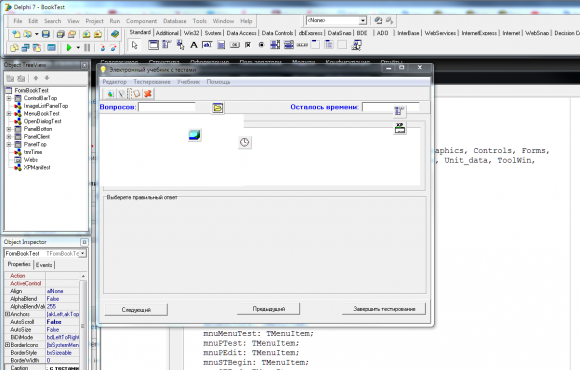Click the Вопросов input field
580x370 pixels.
(x=166, y=107)
